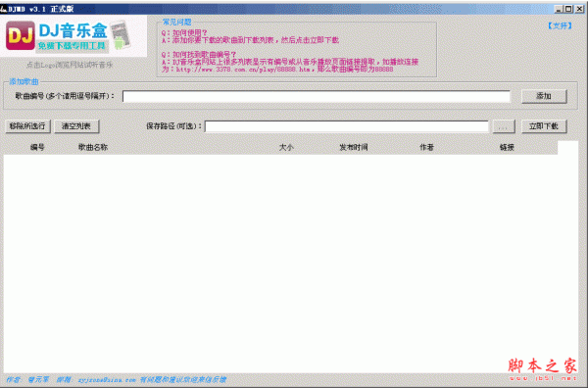Click the 点击Logo浏览网站试听音乐 hint text

coord(70,65)
